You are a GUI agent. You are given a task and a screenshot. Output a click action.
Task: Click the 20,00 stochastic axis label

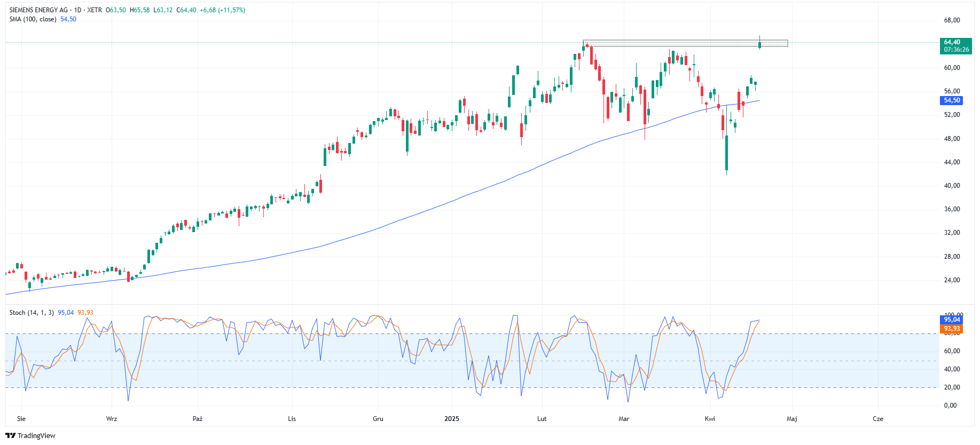[x=952, y=387]
